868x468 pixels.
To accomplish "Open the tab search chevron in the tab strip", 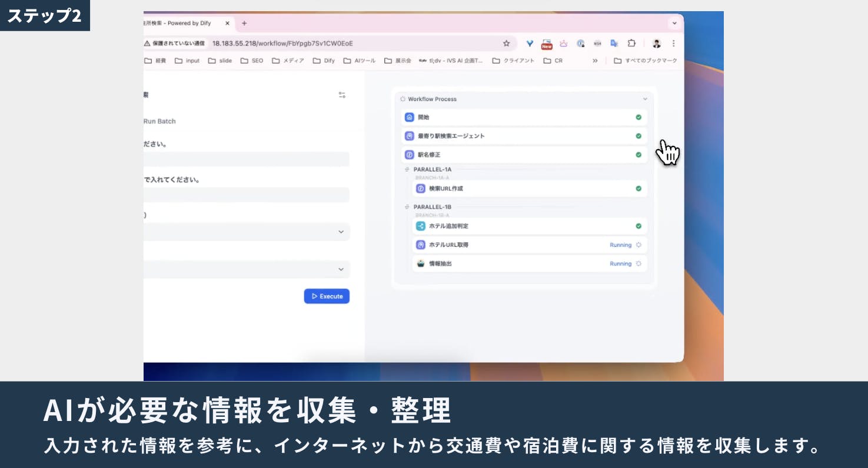I will (674, 24).
